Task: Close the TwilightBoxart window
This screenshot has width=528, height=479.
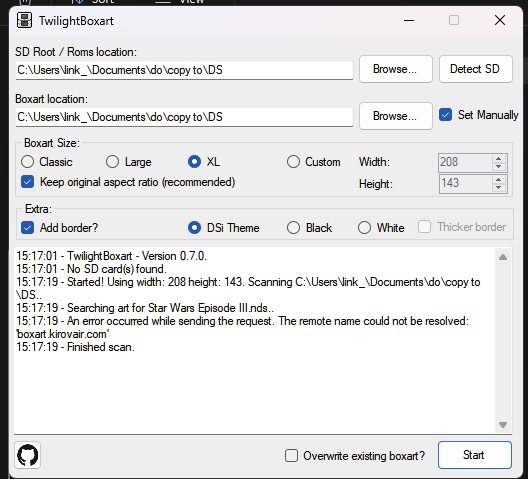Action: 500,20
